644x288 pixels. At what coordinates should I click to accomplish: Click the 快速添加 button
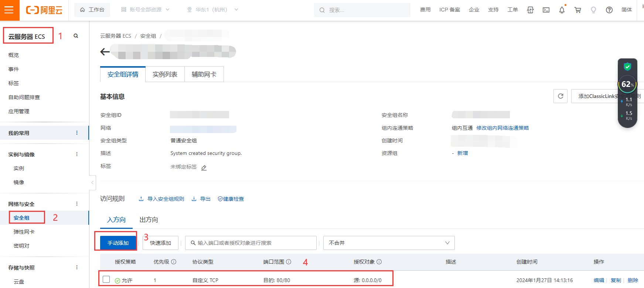tap(160, 243)
